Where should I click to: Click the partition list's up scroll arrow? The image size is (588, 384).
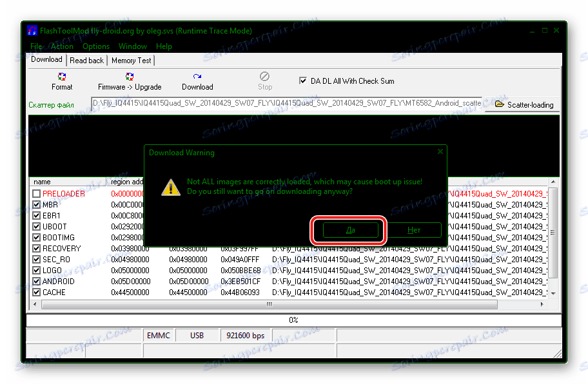[x=553, y=182]
